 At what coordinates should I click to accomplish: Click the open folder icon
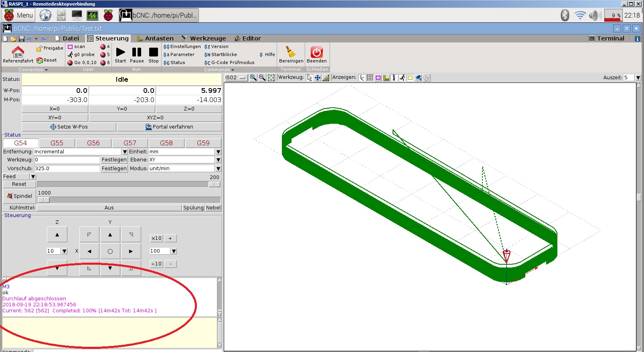coord(14,39)
